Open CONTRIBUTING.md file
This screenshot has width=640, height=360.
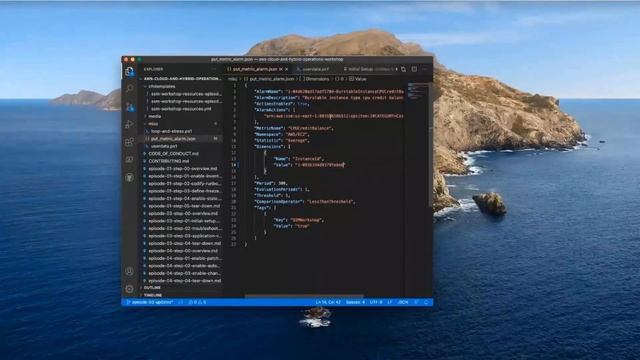169,161
